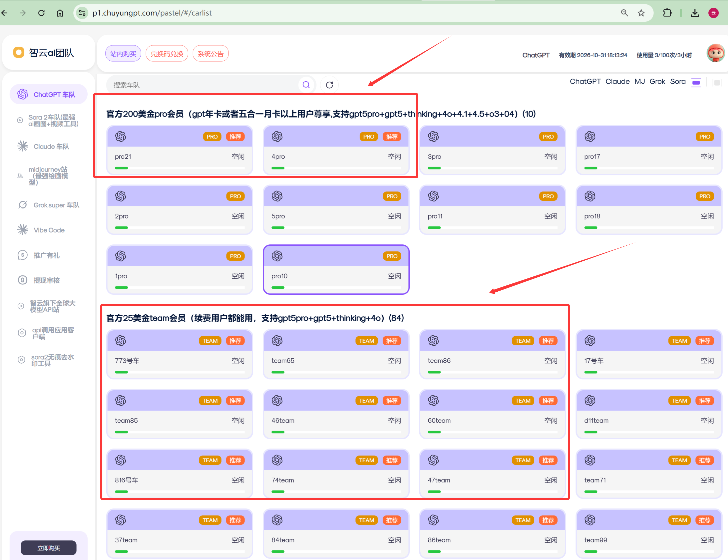Filter fleet list by Sora tab
This screenshot has width=728, height=560.
[x=677, y=82]
